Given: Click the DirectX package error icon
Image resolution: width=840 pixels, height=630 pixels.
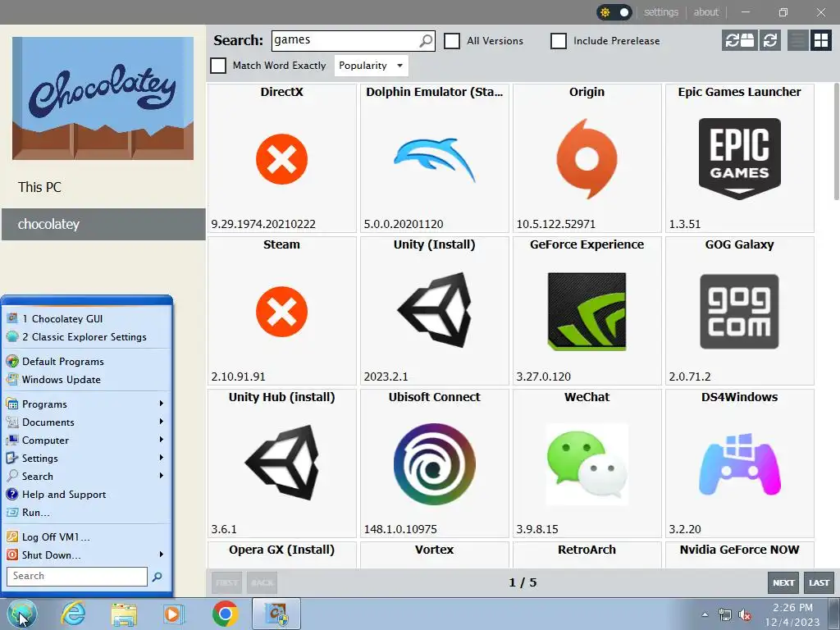Looking at the screenshot, I should [x=282, y=159].
